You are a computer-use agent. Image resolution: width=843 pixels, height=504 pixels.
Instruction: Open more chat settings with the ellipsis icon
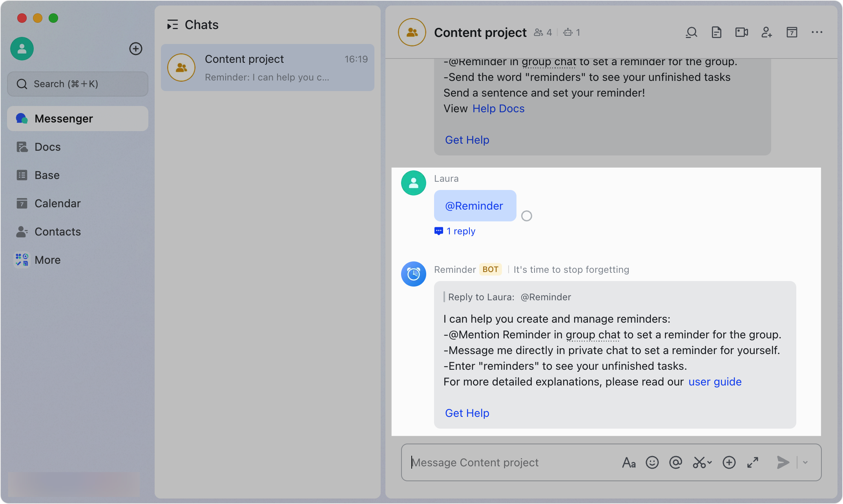(817, 32)
